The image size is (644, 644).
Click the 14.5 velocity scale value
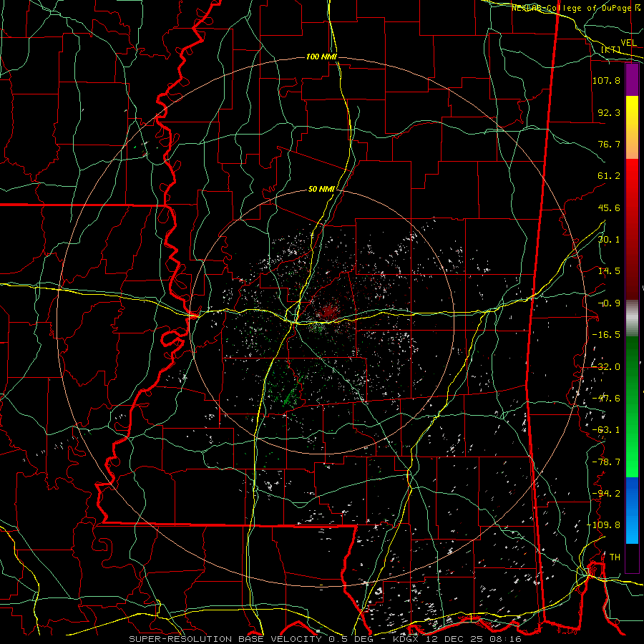[x=609, y=271]
